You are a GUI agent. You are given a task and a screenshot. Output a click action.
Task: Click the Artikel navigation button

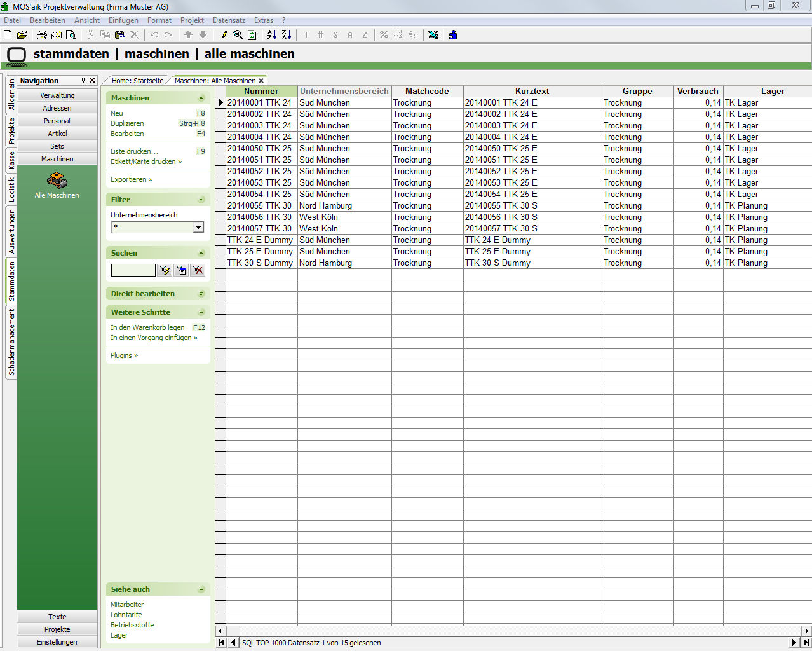click(57, 134)
